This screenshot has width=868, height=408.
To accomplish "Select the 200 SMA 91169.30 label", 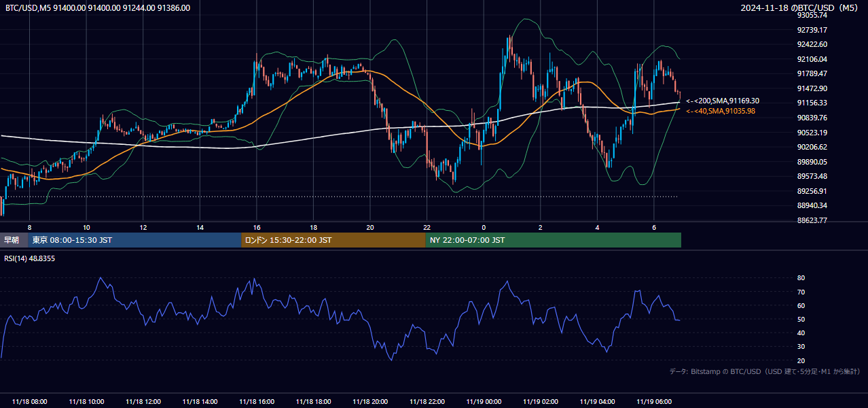I will coord(723,101).
